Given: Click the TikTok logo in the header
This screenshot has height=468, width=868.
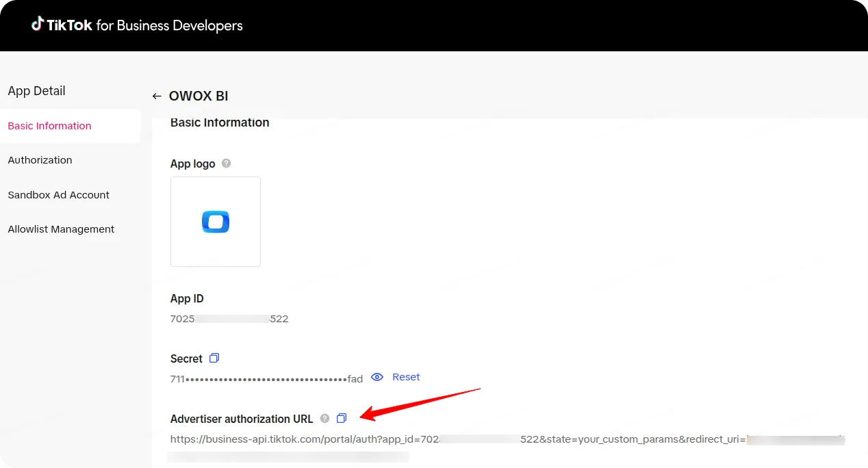Looking at the screenshot, I should coord(62,25).
